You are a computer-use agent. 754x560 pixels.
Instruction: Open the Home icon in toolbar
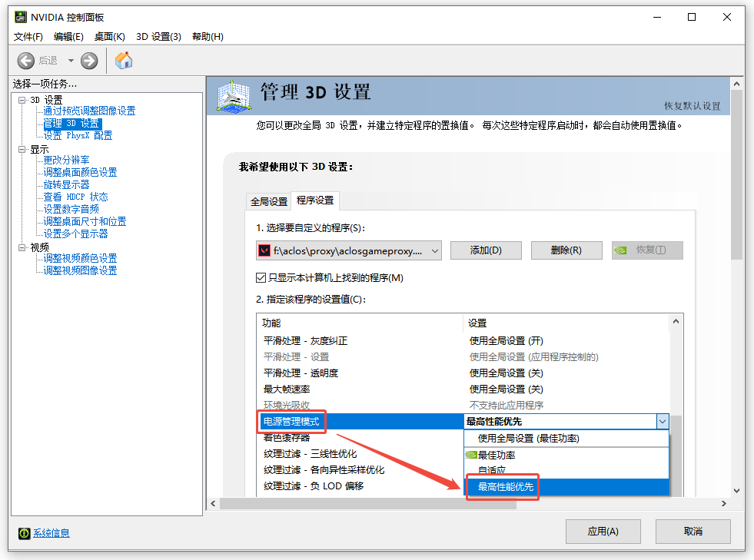coord(124,61)
